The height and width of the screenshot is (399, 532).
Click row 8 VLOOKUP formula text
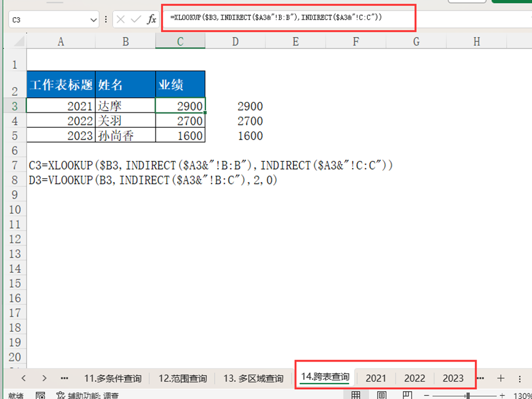[153, 180]
